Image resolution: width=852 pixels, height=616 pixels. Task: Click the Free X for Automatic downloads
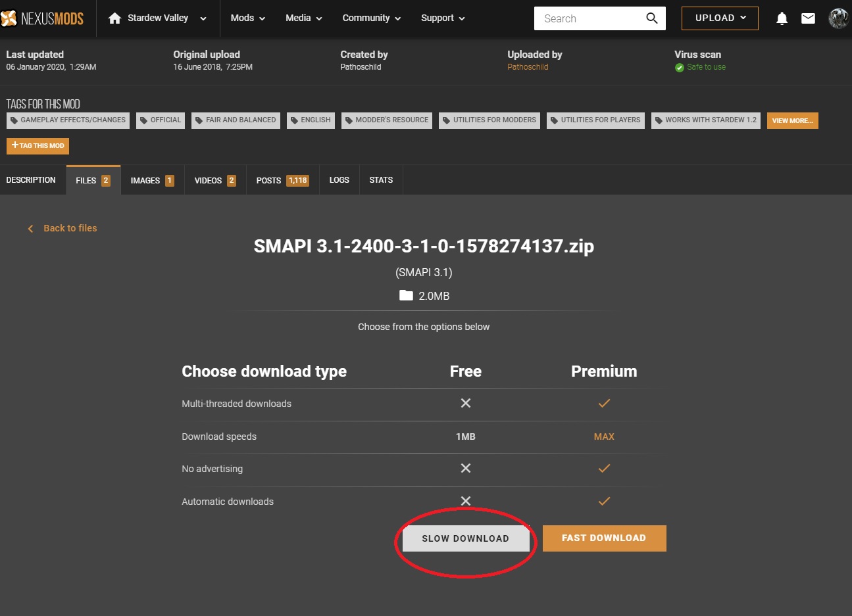coord(466,501)
